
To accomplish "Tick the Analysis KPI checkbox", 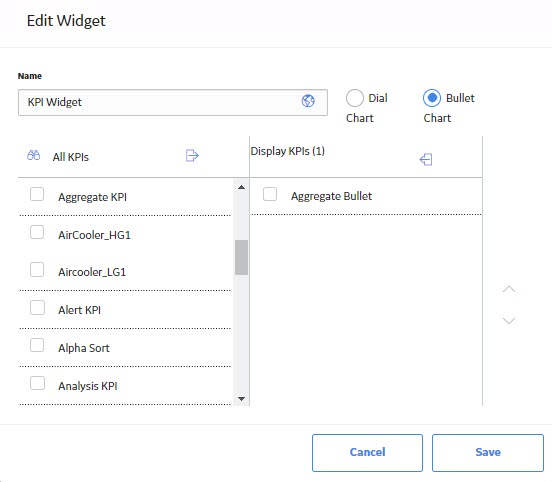I will pos(37,383).
